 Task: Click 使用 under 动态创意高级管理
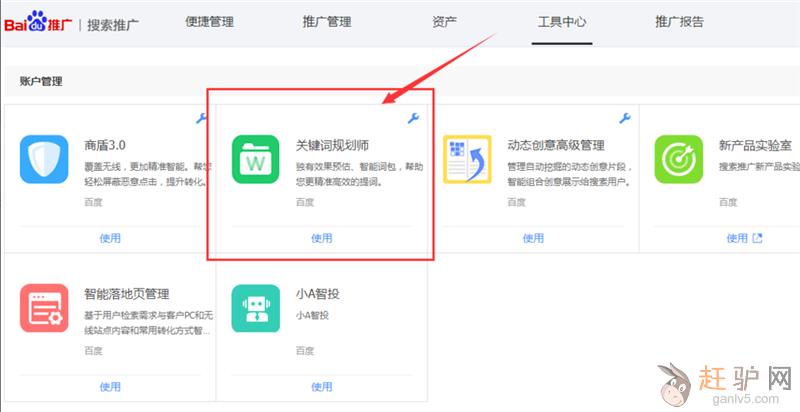[x=534, y=238]
